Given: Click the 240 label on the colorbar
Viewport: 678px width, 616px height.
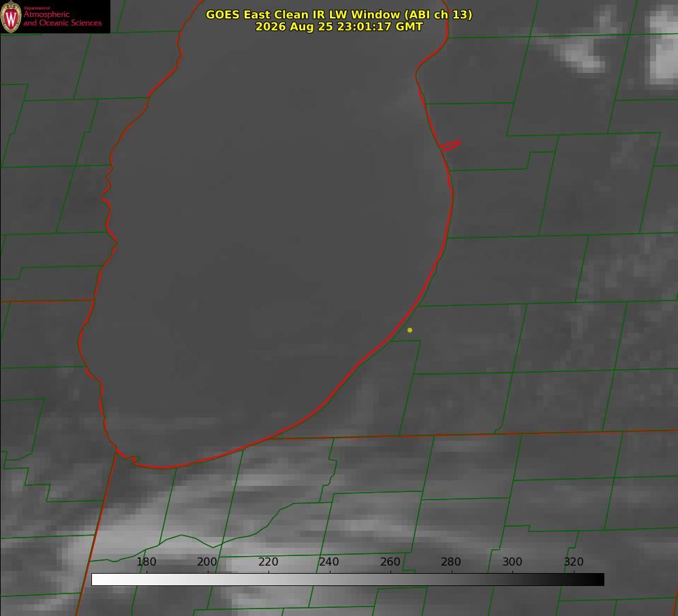Looking at the screenshot, I should pyautogui.click(x=329, y=561).
